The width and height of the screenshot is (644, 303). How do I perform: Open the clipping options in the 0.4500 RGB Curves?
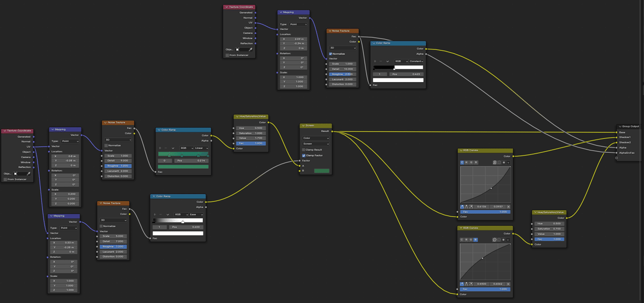[x=503, y=240]
